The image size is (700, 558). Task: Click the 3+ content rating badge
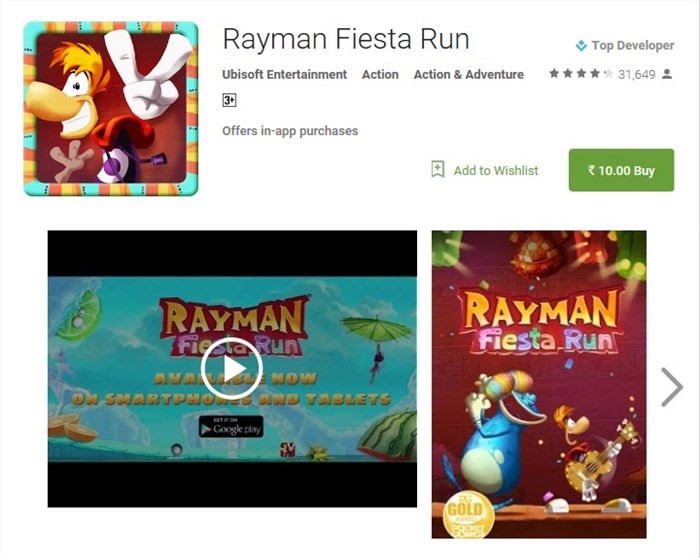click(x=229, y=100)
